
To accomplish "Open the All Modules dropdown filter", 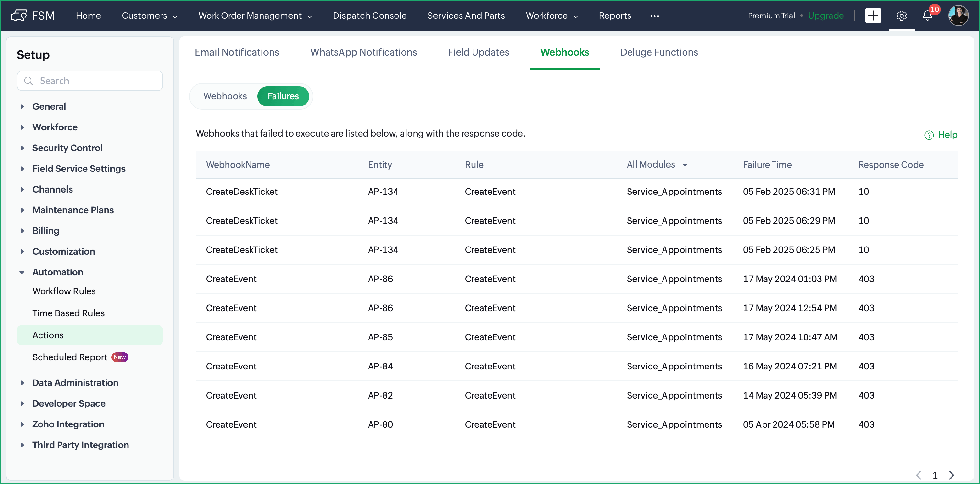I will (657, 165).
